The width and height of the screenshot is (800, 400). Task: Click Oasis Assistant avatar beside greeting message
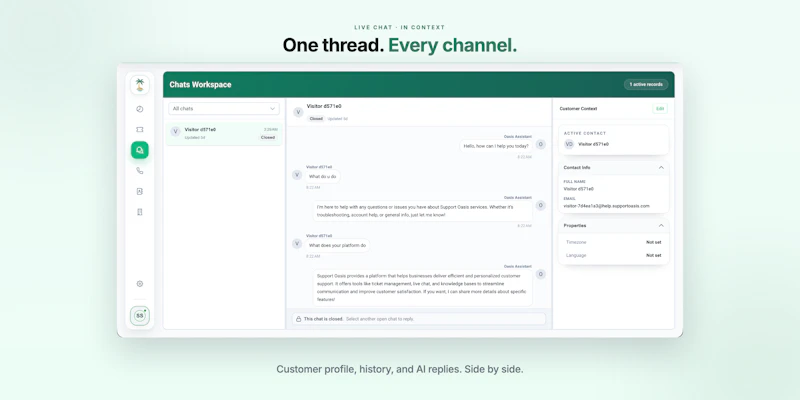pyautogui.click(x=541, y=144)
